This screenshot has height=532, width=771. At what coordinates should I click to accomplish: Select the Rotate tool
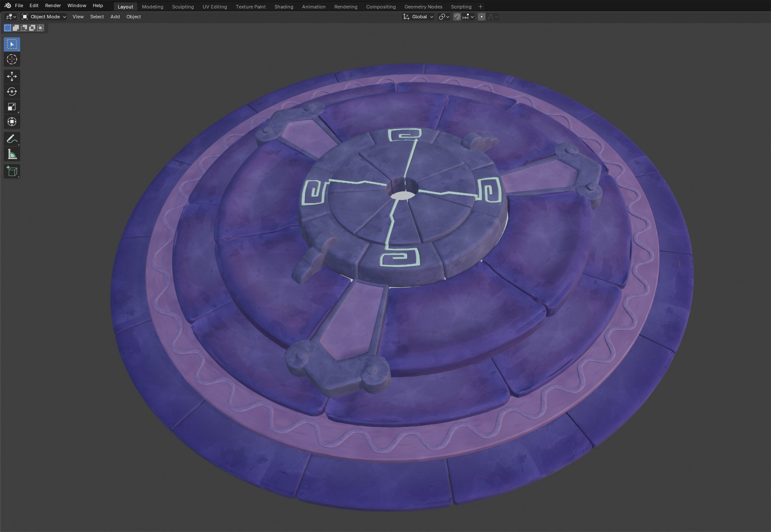click(x=12, y=92)
